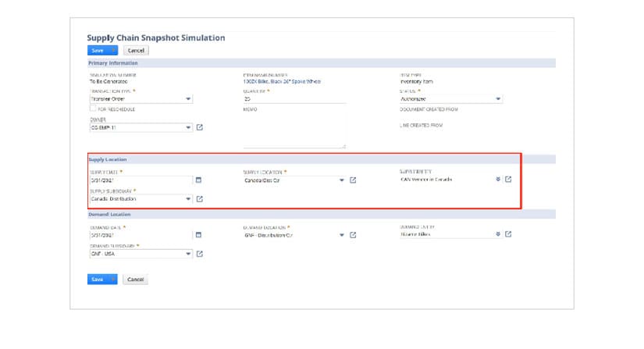Click the Demand Date input field

coord(141,235)
